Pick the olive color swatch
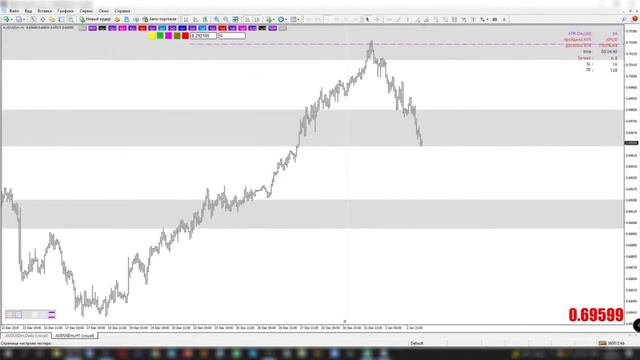The image size is (640, 360). tap(177, 36)
